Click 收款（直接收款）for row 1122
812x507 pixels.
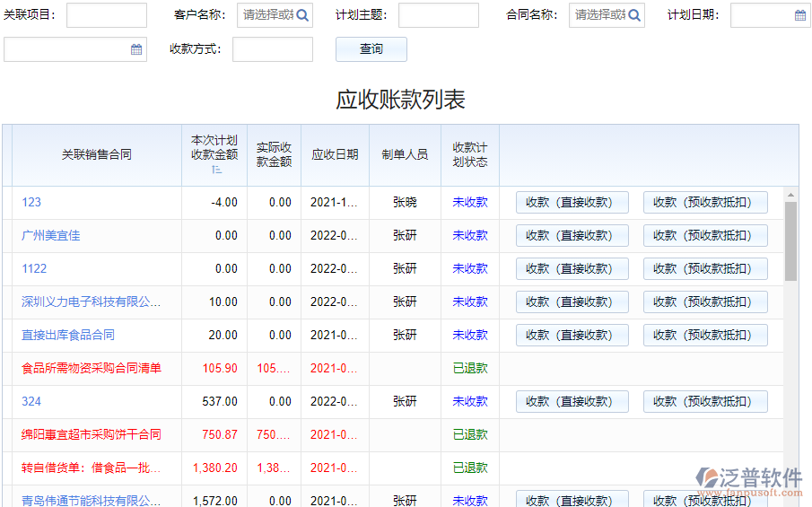pyautogui.click(x=572, y=269)
